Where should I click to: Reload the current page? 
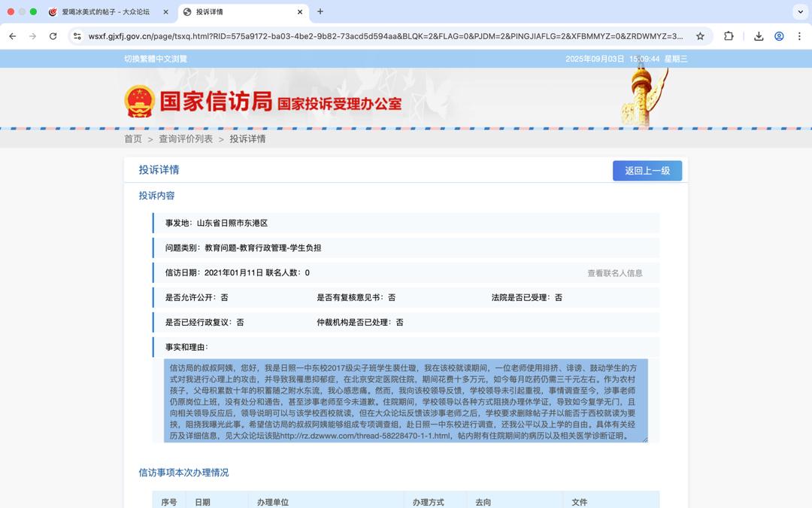point(53,36)
